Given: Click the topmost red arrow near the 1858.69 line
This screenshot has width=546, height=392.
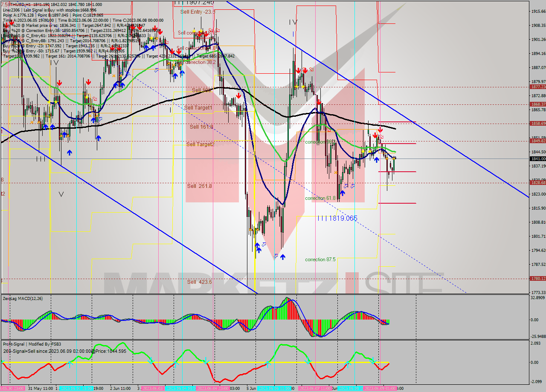Looking at the screenshot, I should point(380,129).
